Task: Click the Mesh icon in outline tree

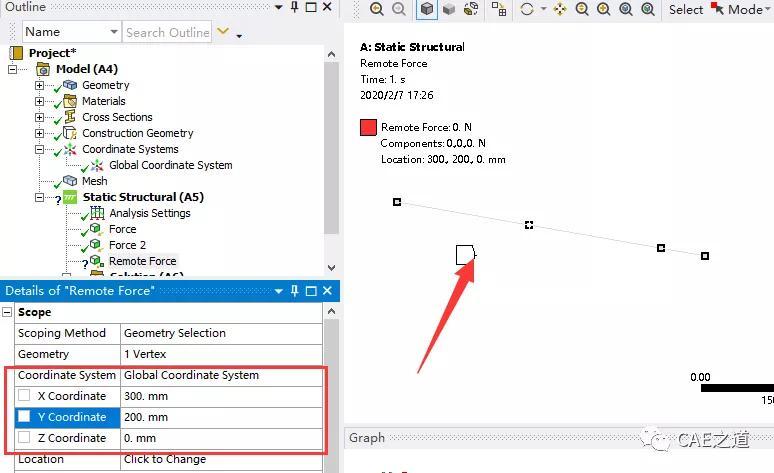Action: [x=70, y=181]
